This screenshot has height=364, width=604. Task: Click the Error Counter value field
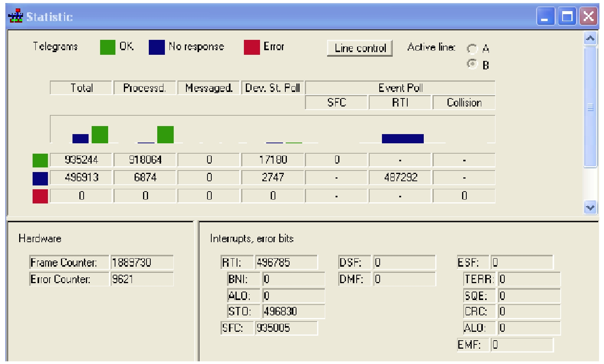tap(142, 279)
